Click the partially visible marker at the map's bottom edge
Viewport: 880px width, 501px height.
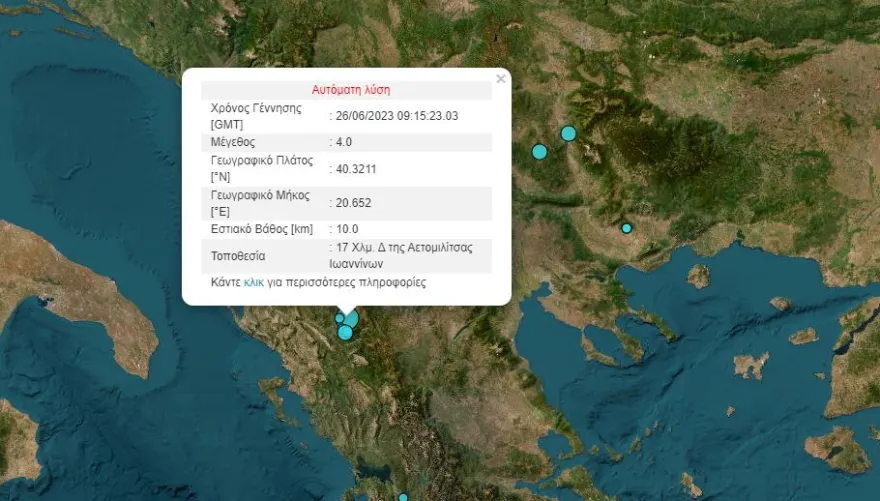tap(403, 497)
